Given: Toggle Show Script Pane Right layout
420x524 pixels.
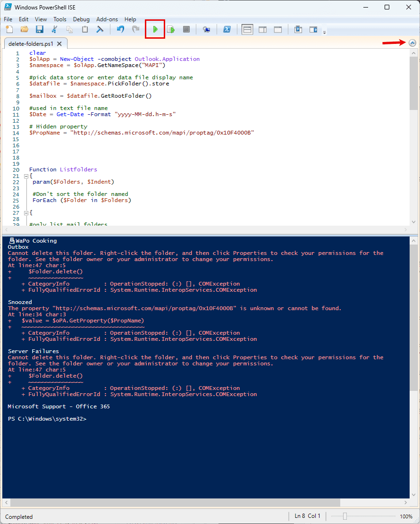Looking at the screenshot, I should click(263, 29).
